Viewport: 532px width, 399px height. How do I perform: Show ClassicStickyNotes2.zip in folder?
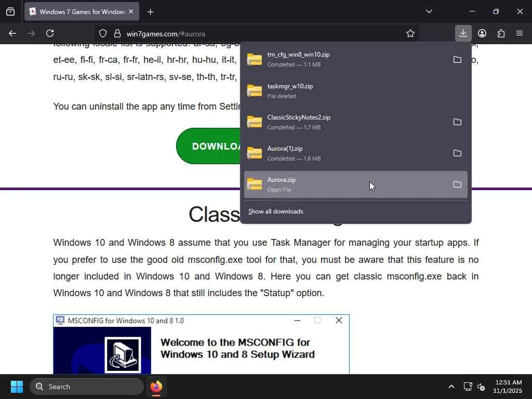(x=457, y=122)
